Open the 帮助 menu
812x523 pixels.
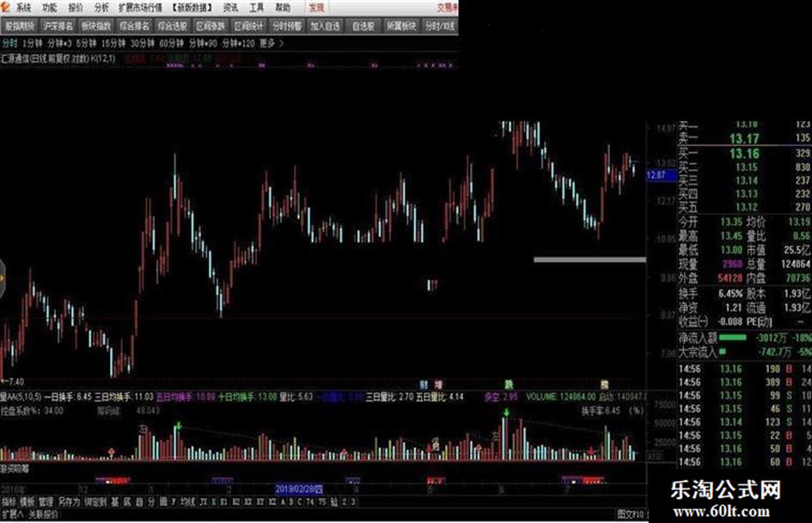(283, 8)
